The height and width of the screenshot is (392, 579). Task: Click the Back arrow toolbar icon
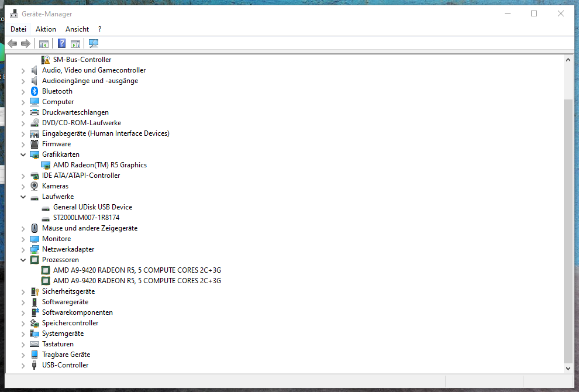pyautogui.click(x=12, y=44)
